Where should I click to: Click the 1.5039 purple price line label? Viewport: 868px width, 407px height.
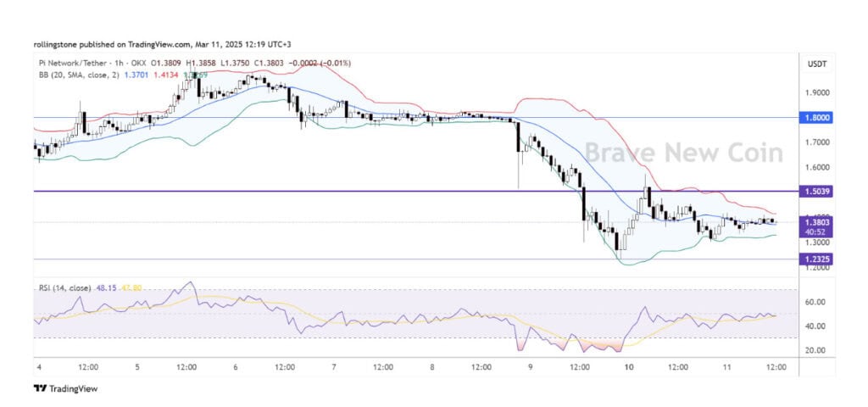coord(816,191)
